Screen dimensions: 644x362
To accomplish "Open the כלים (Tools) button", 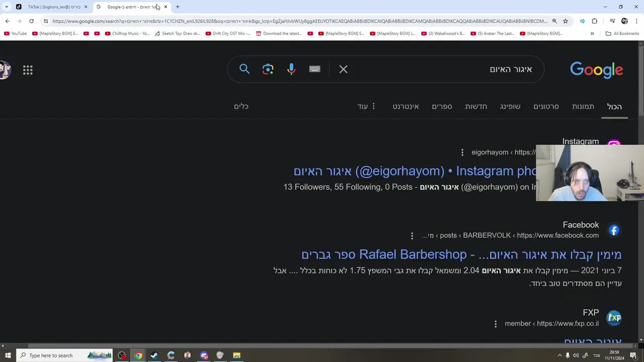I will click(x=241, y=107).
